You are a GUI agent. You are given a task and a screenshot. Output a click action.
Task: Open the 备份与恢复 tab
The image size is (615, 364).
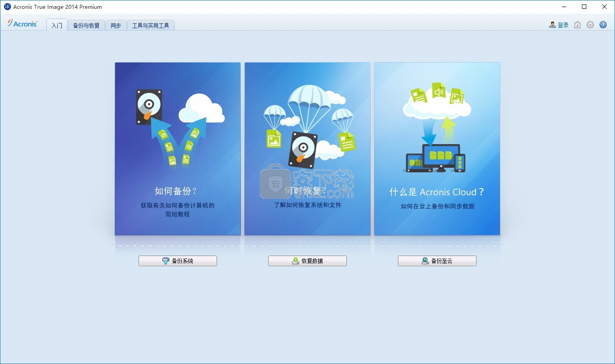pos(86,26)
